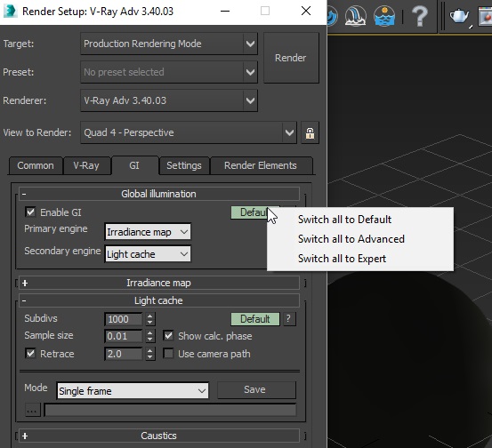Open the Renderer dropdown showing V-Ray Adv

(169, 100)
